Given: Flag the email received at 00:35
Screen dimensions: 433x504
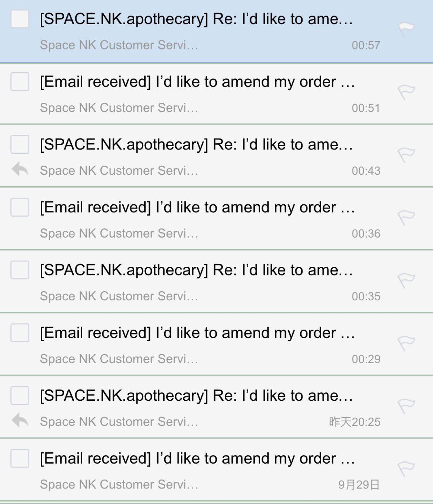Looking at the screenshot, I should pyautogui.click(x=406, y=281).
